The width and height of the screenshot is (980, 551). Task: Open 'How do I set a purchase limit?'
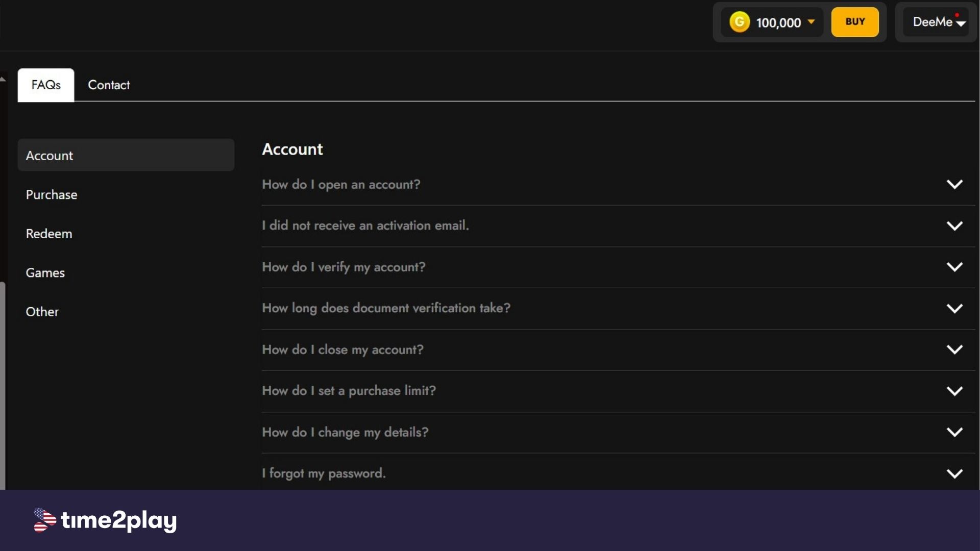click(349, 391)
